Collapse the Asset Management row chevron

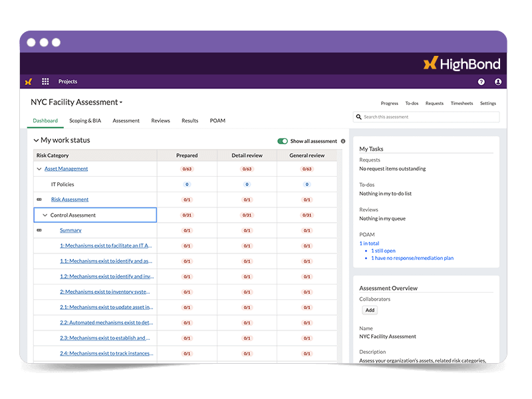39,169
